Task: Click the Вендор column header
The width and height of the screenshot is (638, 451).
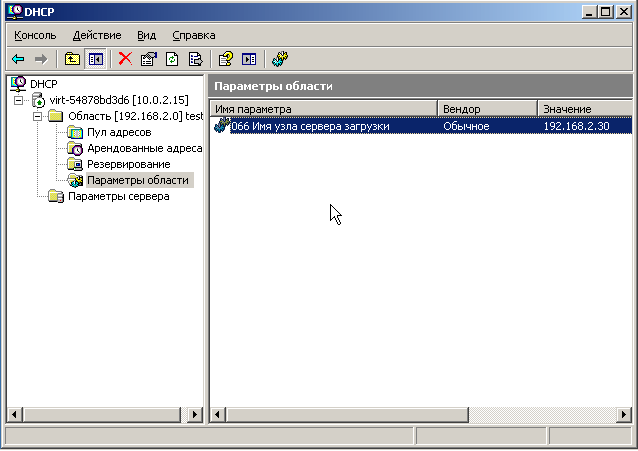Action: (x=486, y=108)
